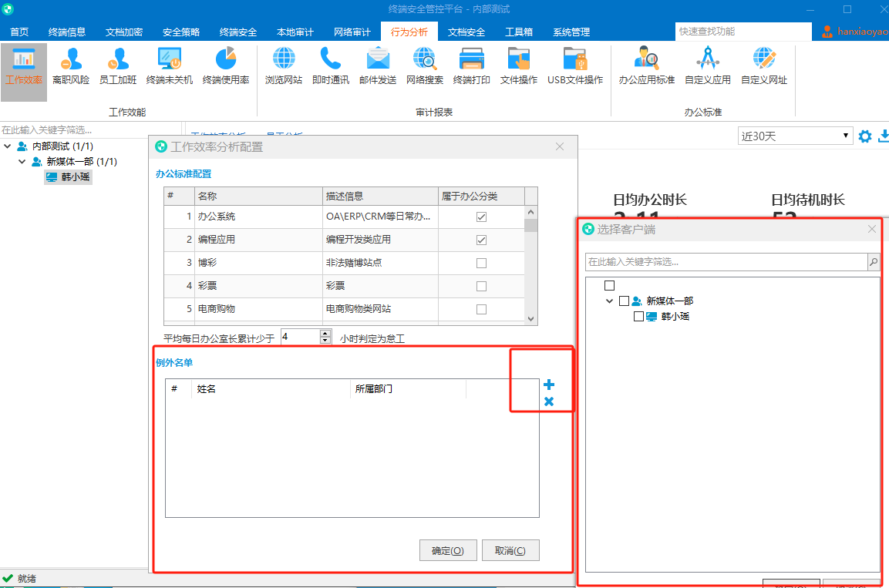Check the 彩票 office category checkbox
Viewport: 889px width, 588px height.
coord(481,286)
